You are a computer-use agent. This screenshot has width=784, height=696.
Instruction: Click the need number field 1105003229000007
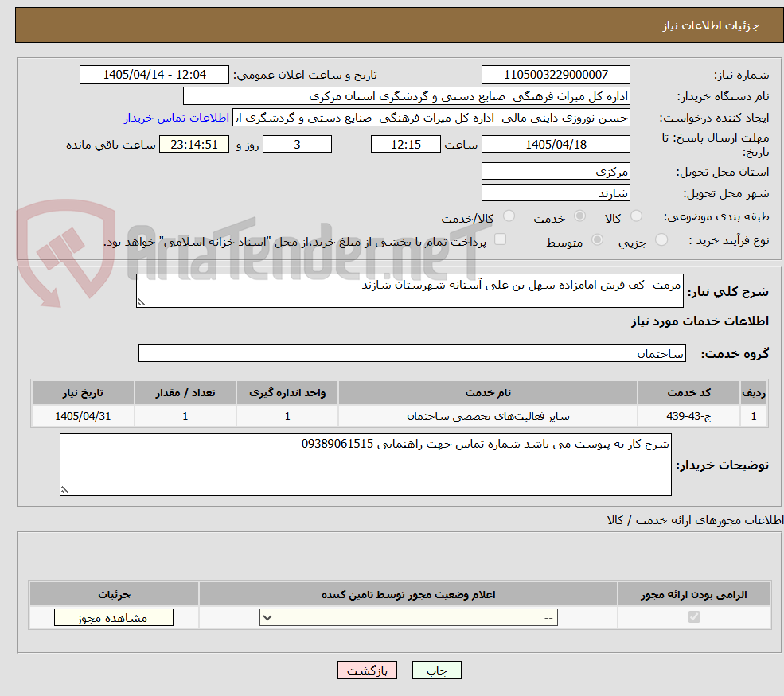(556, 75)
